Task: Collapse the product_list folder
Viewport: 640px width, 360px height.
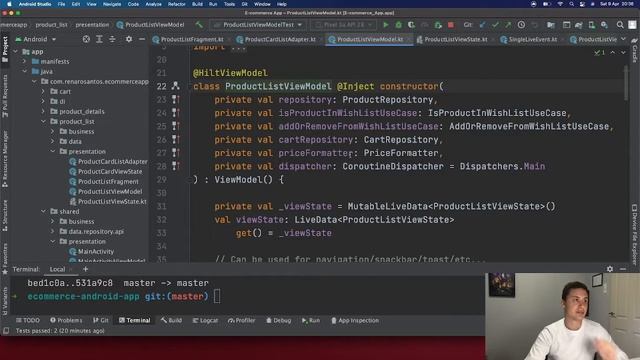Action: click(x=44, y=121)
